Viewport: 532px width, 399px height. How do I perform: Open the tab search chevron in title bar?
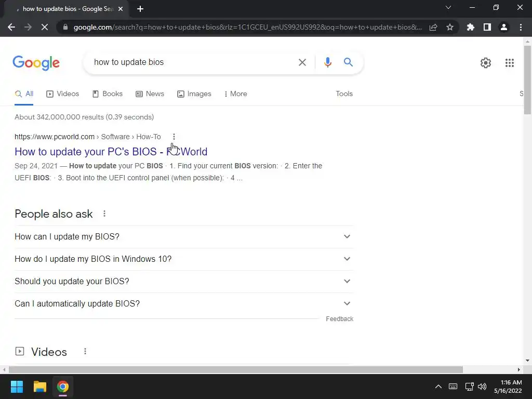[x=448, y=7]
